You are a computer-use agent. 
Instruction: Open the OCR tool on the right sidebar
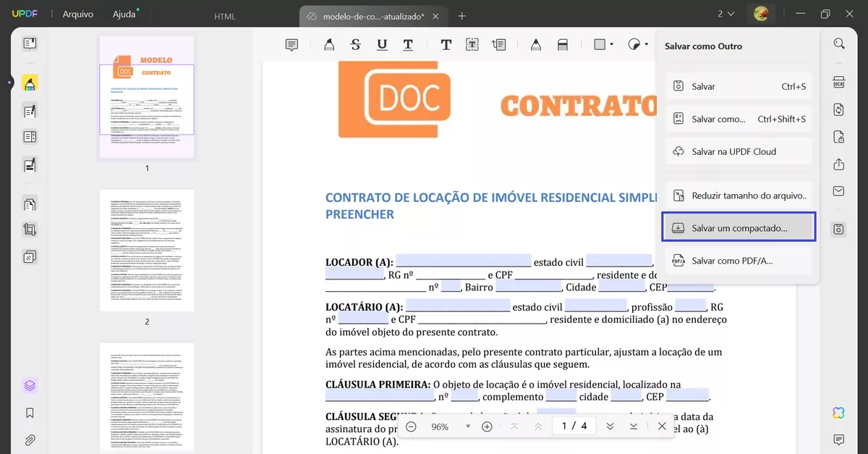(838, 82)
